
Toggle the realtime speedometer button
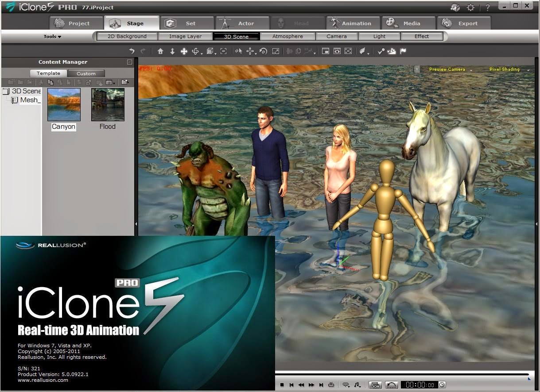(x=392, y=385)
